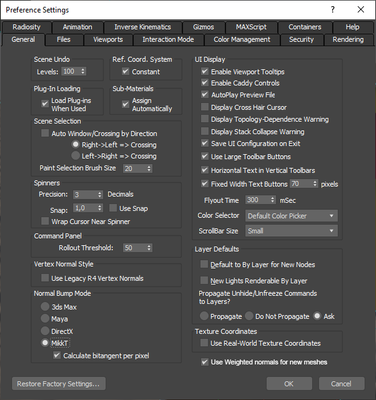Enable Display Topology-Dependence Warning

[205, 119]
